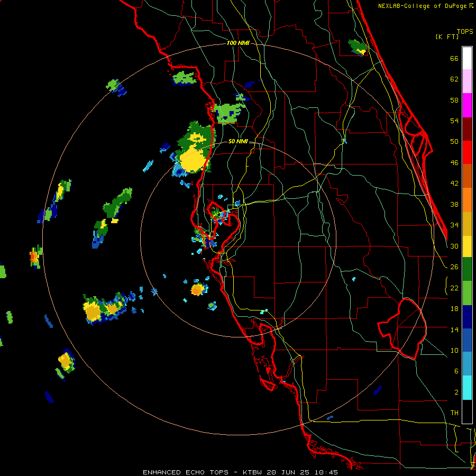Viewport: 476px width, 476px height.
Task: Pick the white swatch in the legend
Action: (467, 58)
